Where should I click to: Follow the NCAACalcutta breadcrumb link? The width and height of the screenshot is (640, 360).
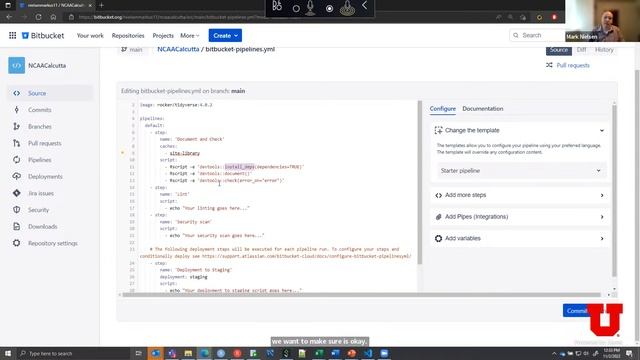pyautogui.click(x=178, y=49)
